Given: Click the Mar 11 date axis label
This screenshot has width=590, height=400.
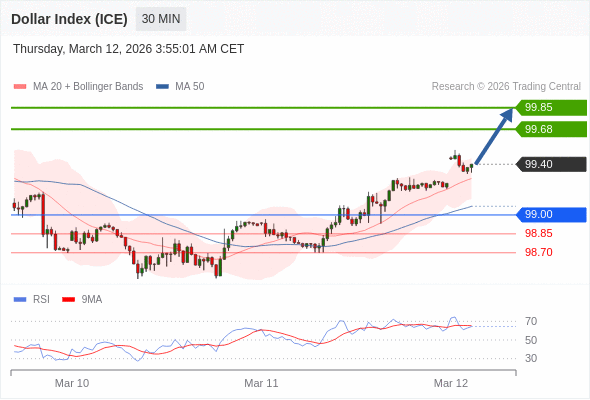Looking at the screenshot, I should [261, 383].
